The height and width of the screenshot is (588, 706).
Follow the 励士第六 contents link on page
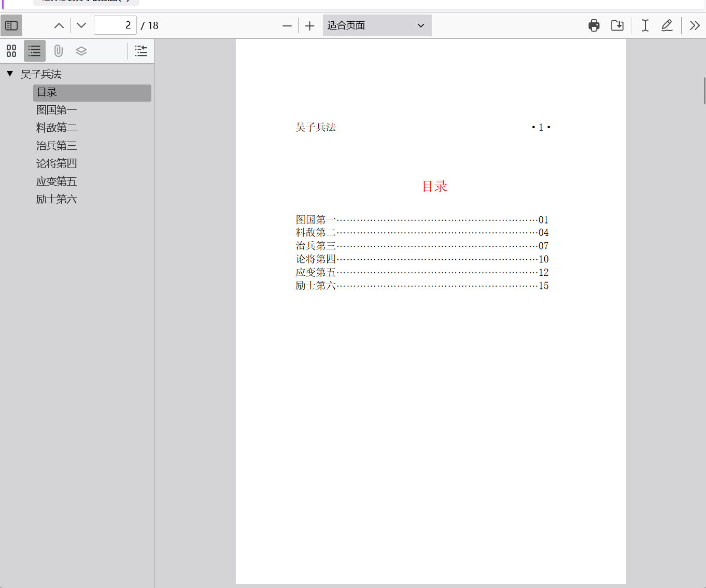coord(422,285)
